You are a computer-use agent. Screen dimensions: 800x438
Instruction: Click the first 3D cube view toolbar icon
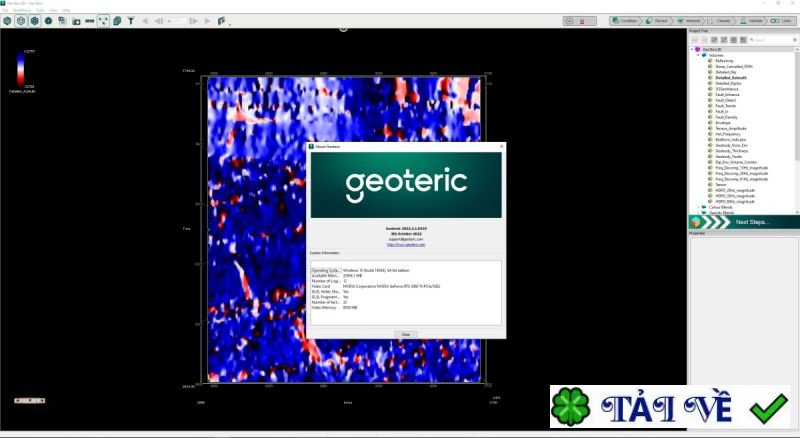(x=7, y=21)
